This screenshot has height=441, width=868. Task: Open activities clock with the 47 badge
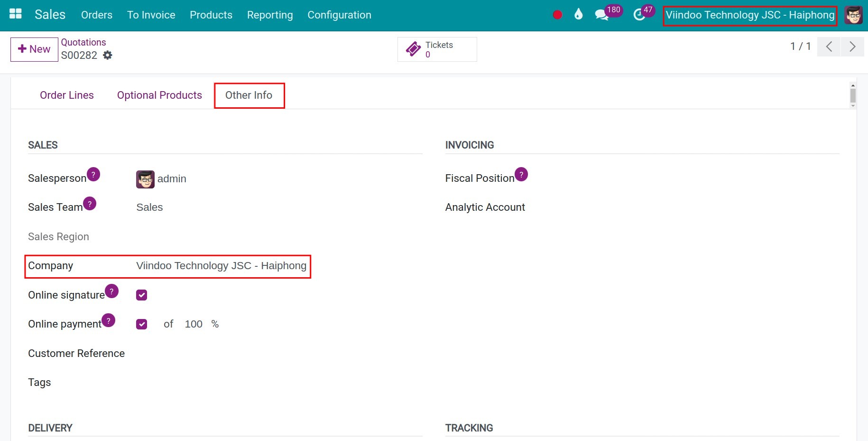point(644,13)
